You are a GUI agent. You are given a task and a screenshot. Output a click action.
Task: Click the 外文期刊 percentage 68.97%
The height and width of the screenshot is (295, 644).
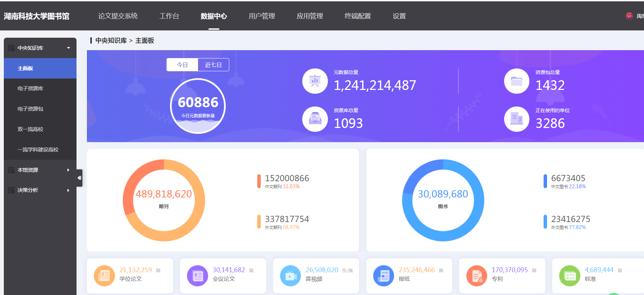(291, 227)
